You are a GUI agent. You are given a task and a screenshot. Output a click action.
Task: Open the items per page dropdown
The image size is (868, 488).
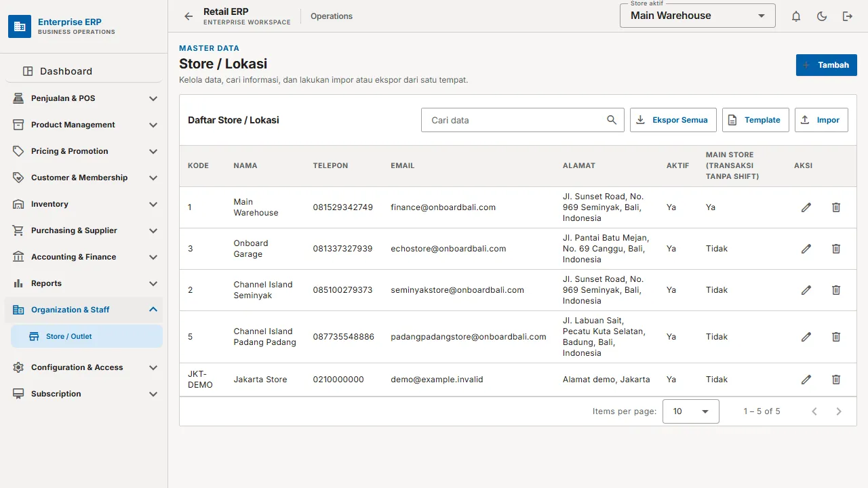pos(691,411)
